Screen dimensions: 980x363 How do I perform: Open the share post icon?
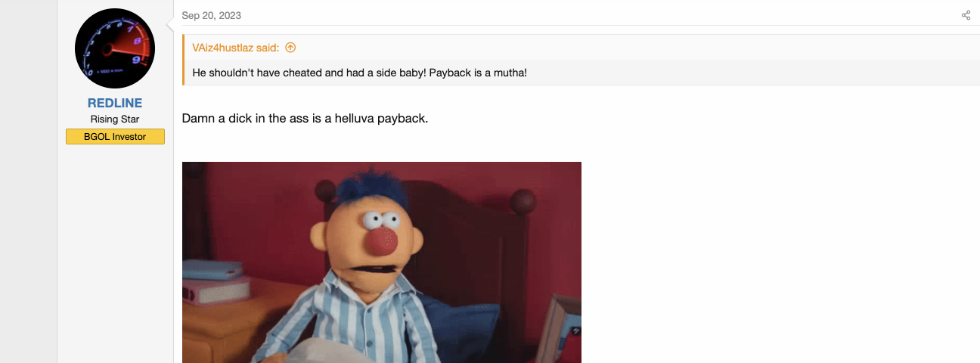click(x=966, y=15)
